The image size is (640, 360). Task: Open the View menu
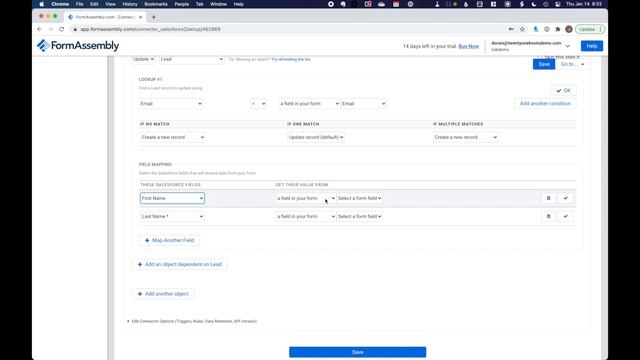(110, 4)
